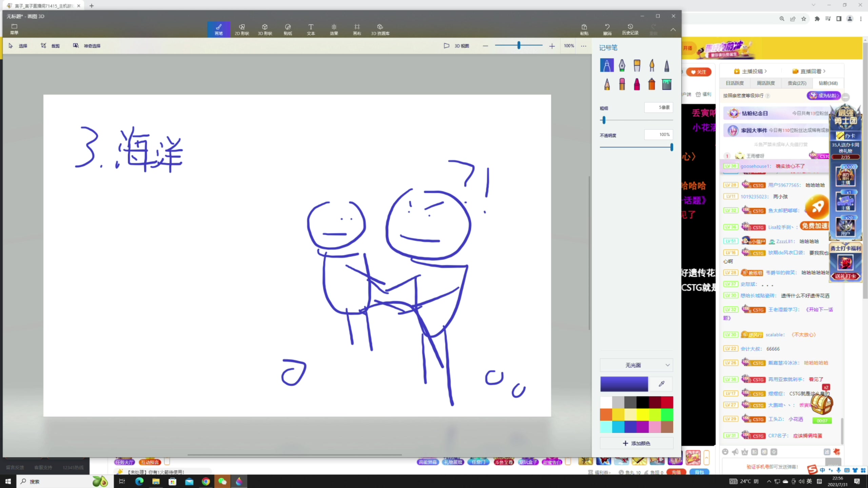Open the 效果 effects tab

coord(334,29)
